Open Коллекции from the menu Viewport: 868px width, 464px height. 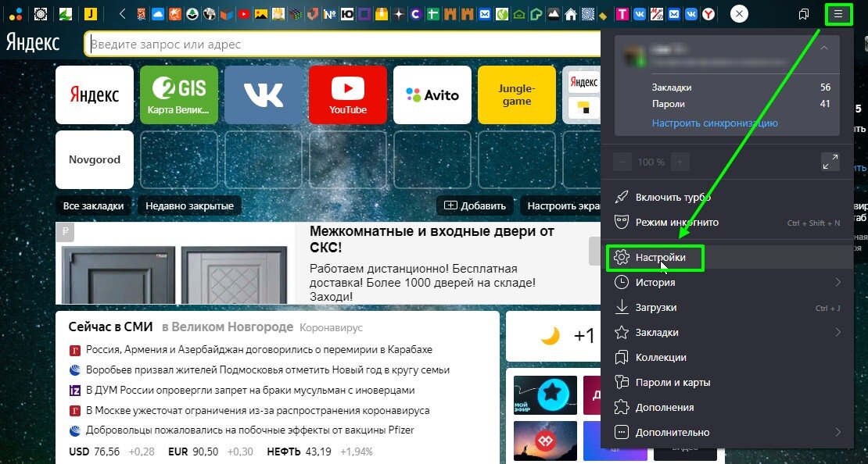tap(727, 358)
